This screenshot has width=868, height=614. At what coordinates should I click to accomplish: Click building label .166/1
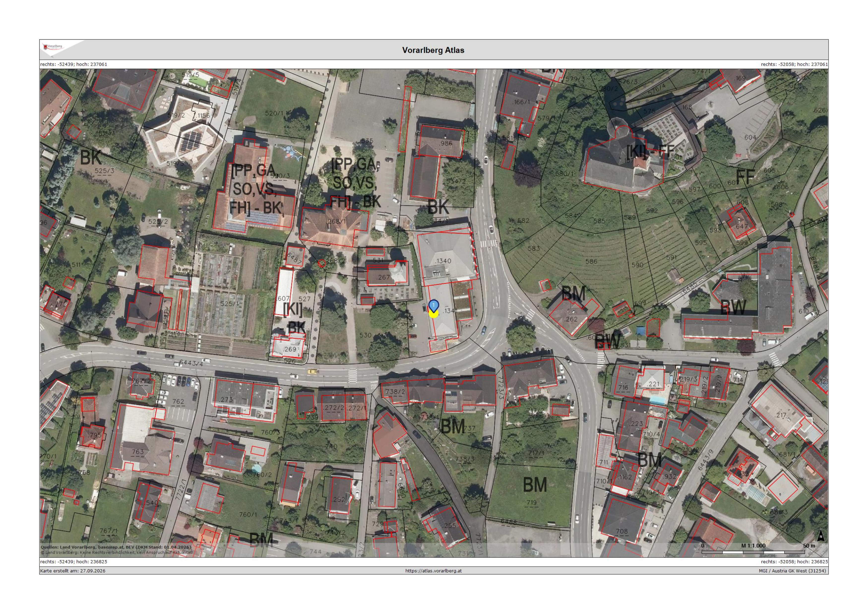521,102
